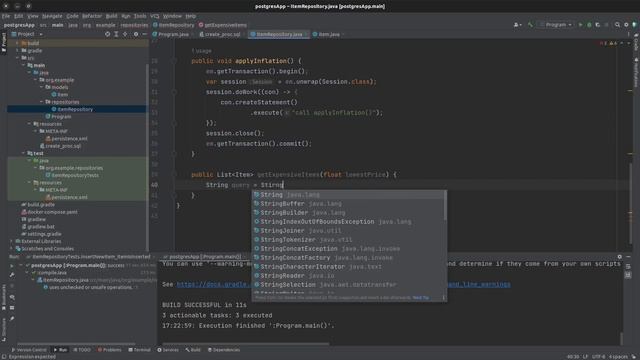Image resolution: width=640 pixels, height=360 pixels.
Task: Click the Project vertical tool window button
Action: [x=4, y=42]
